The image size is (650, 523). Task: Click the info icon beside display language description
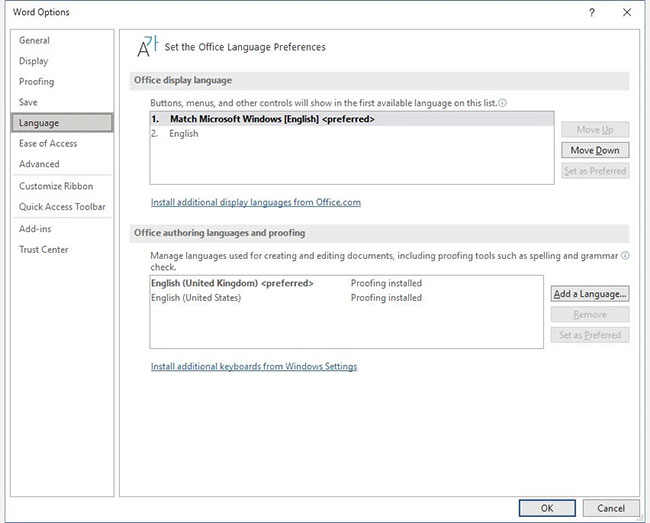[502, 103]
